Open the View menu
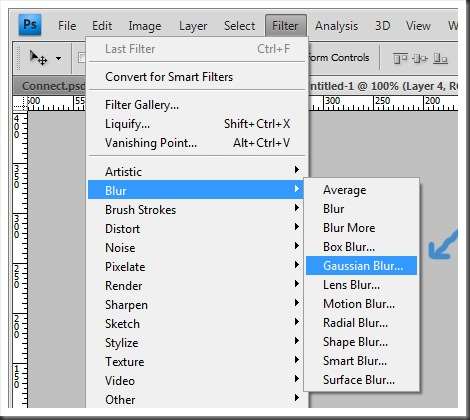Screen dimensions: 470x420 [x=418, y=26]
